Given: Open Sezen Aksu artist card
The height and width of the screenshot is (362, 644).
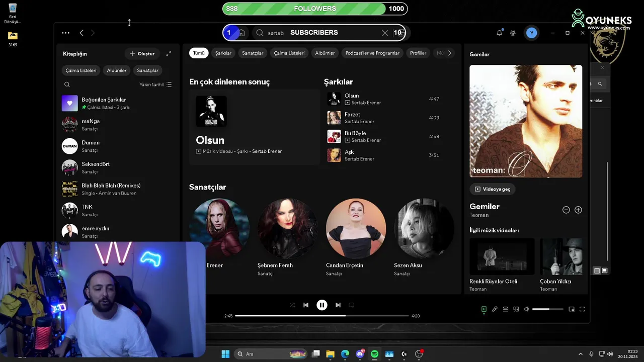Looking at the screenshot, I should pyautogui.click(x=424, y=236).
